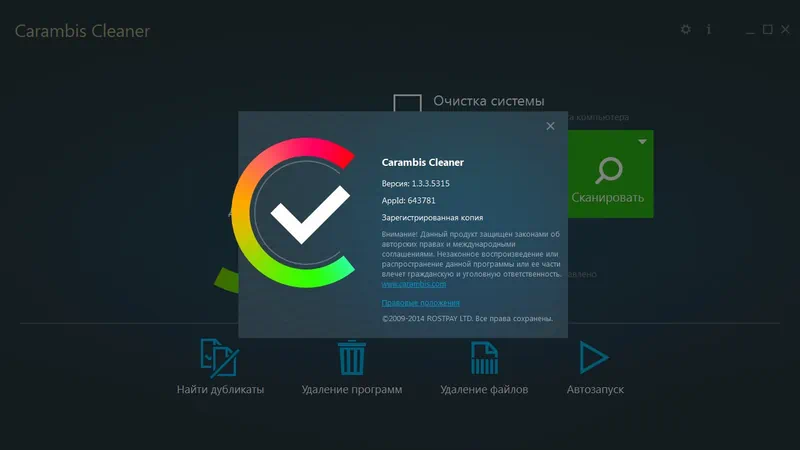Click the Carambis Cleaner title in dialog
The width and height of the screenshot is (800, 450).
422,162
